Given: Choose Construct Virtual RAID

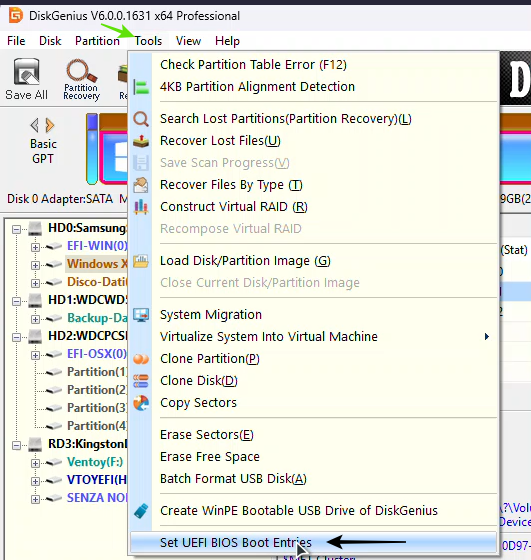Looking at the screenshot, I should click(x=314, y=207).
